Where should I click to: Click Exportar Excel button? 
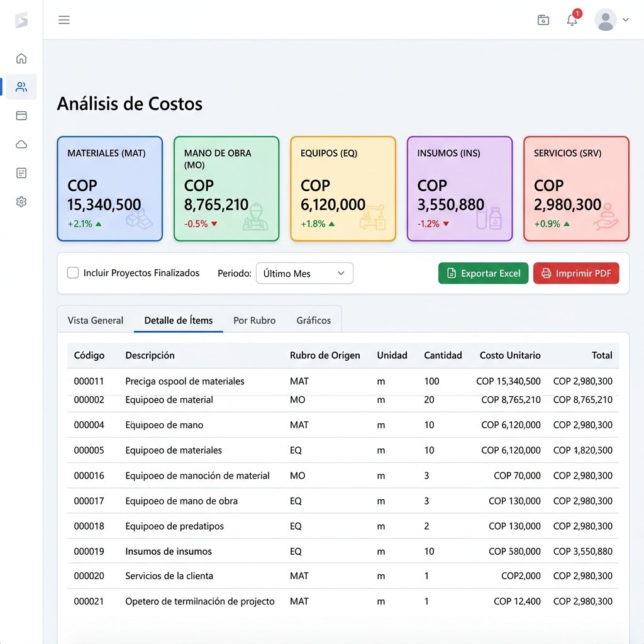(483, 273)
